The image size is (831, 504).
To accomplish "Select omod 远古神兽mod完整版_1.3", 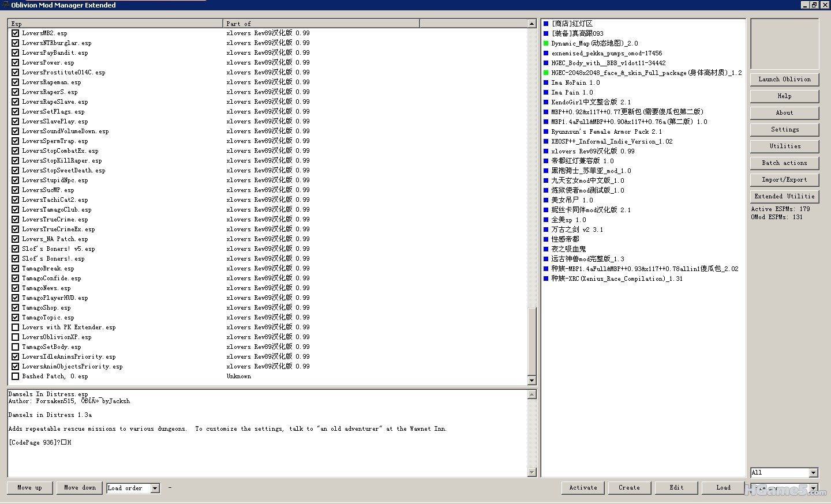I will (587, 259).
